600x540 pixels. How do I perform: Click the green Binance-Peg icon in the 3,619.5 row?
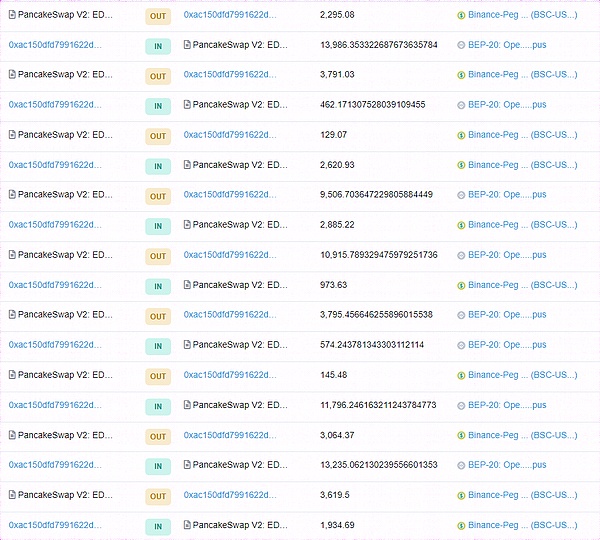[x=461, y=495]
